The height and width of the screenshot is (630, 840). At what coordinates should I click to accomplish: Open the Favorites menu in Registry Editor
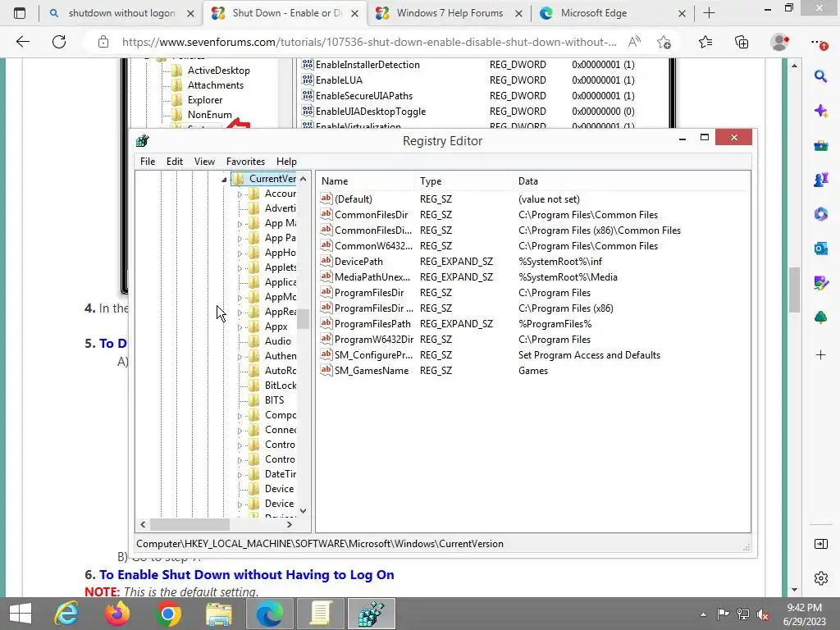click(245, 162)
